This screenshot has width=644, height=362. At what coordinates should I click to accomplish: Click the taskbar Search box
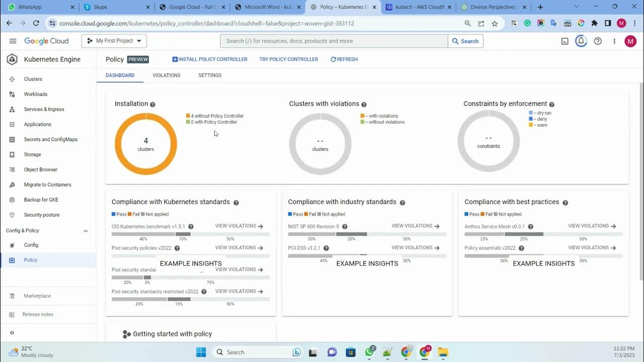pos(258,352)
